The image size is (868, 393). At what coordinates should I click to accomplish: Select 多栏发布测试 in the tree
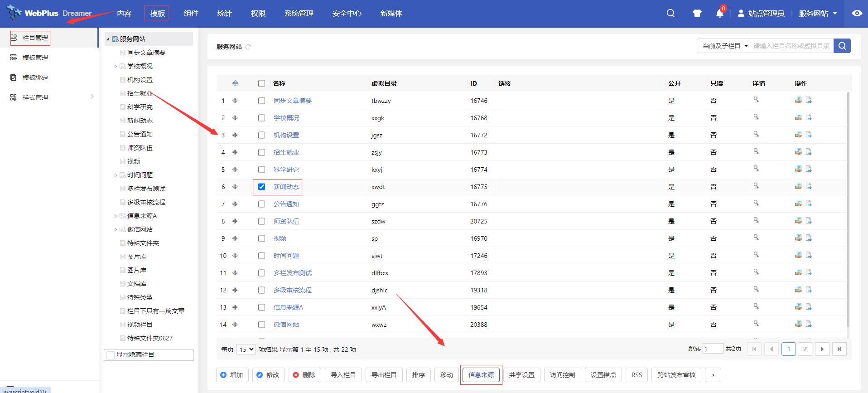click(x=146, y=189)
